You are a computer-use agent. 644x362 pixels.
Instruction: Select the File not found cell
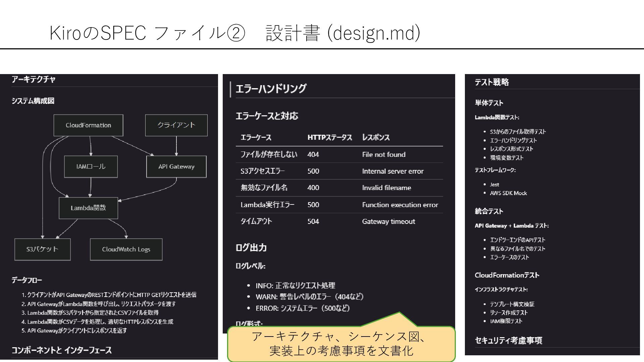point(384,155)
